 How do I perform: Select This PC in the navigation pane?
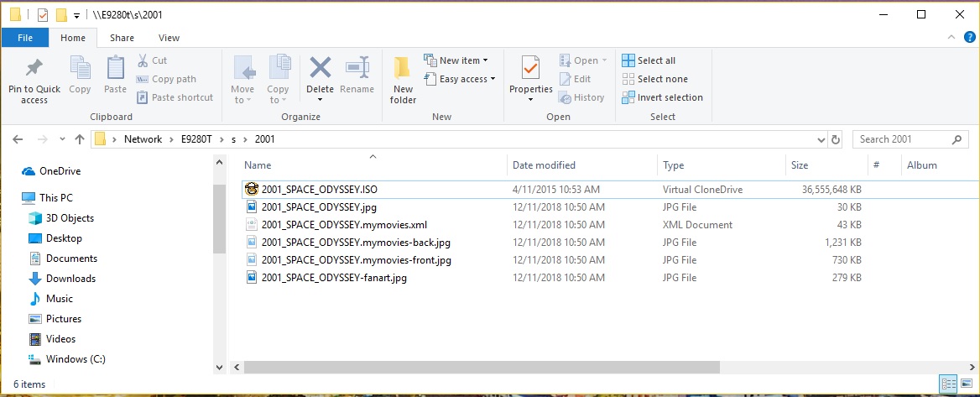click(48, 197)
